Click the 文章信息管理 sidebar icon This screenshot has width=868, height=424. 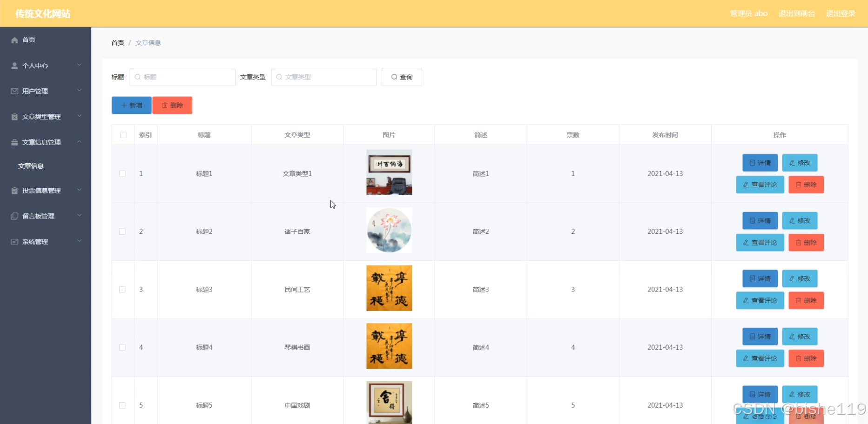(x=14, y=142)
